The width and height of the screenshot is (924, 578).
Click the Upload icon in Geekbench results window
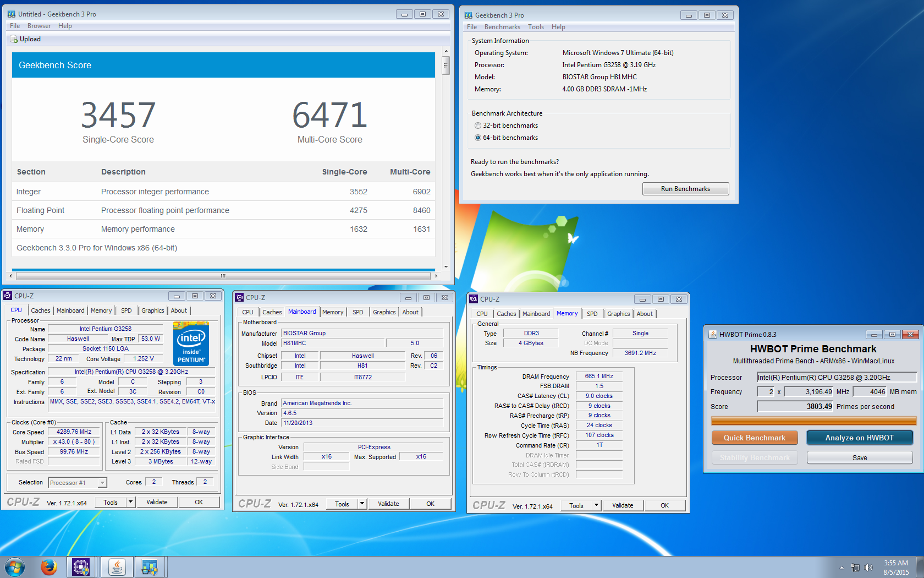point(14,39)
